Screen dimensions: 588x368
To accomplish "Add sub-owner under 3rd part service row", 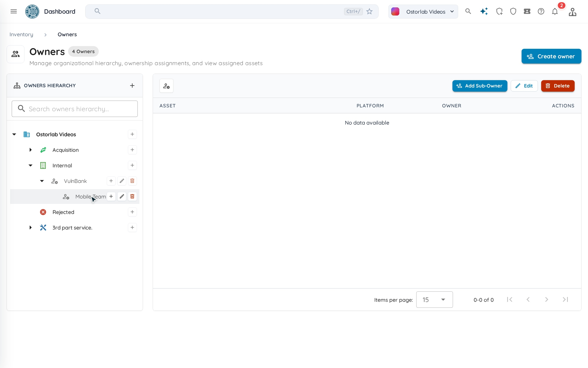I will pyautogui.click(x=132, y=227).
